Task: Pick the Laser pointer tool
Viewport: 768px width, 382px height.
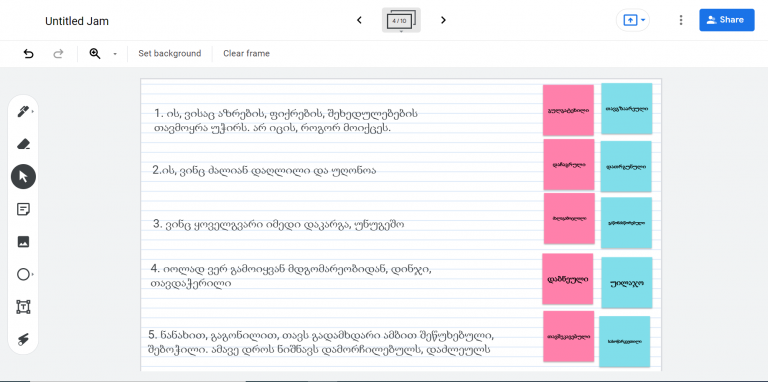Action: [23, 339]
